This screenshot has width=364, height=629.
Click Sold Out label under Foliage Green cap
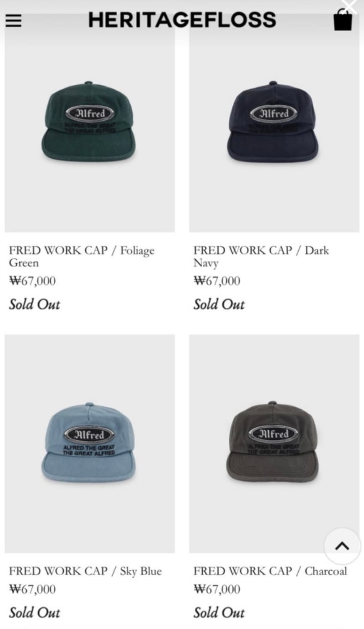35,304
